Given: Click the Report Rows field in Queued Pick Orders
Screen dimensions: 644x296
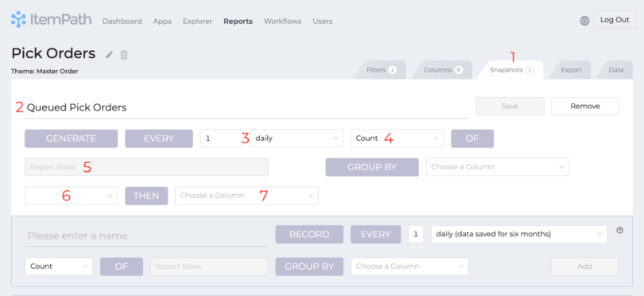Looking at the screenshot, I should pyautogui.click(x=146, y=167).
